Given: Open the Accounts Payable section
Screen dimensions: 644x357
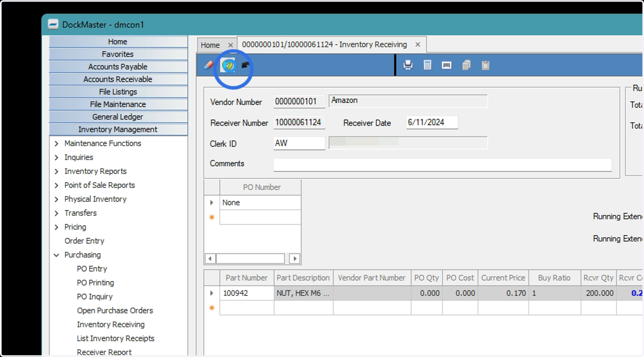Looking at the screenshot, I should [x=118, y=67].
